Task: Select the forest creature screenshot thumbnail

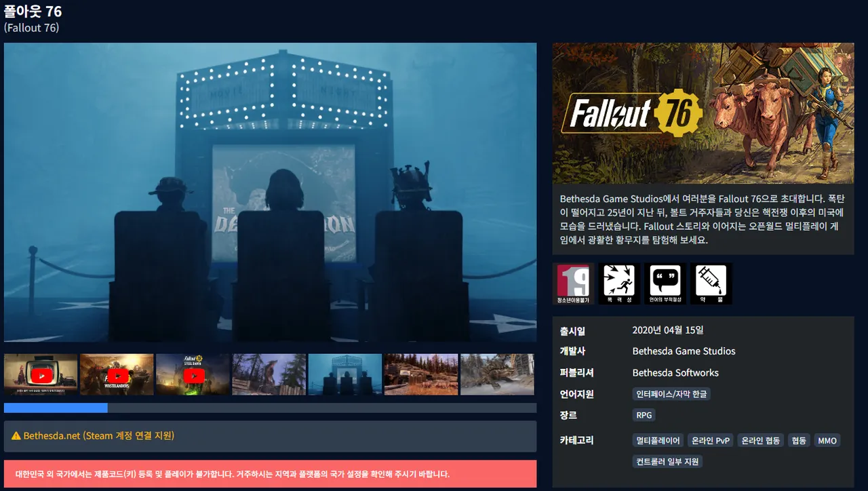Action: point(269,374)
